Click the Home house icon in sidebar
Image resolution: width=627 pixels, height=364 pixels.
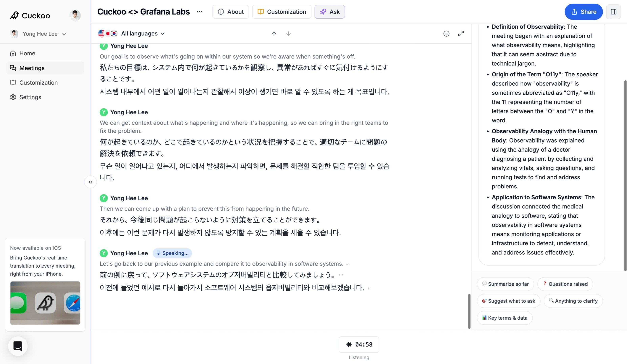point(13,53)
